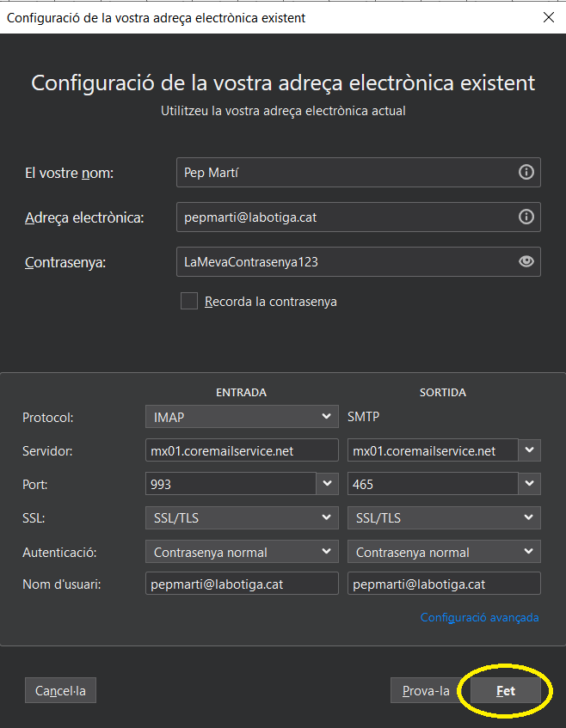This screenshot has height=728, width=566.
Task: Open the outgoing 'Contrasenya normal' authentication dropdown
Action: 444,552
